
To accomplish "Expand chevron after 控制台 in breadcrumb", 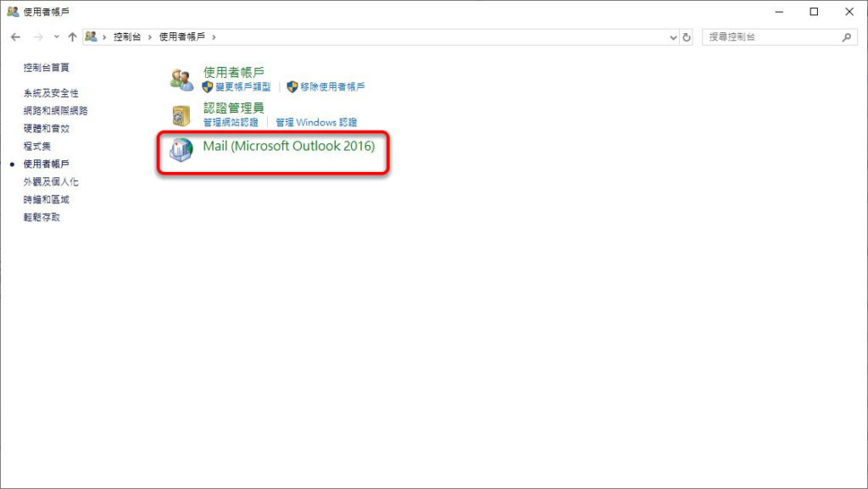I will [149, 37].
